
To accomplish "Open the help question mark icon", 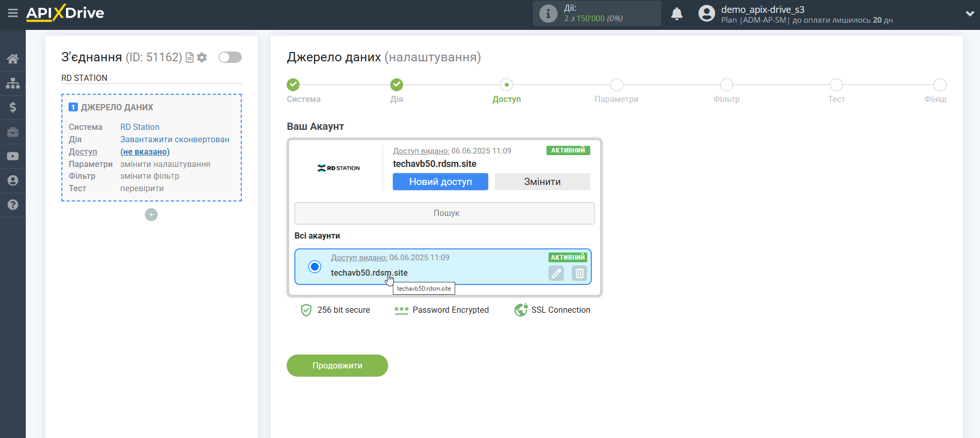I will coord(13,205).
